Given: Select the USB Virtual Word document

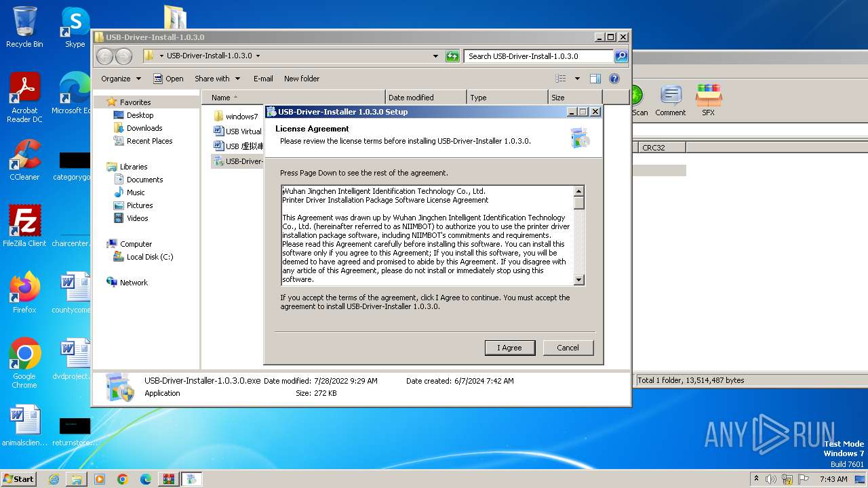Looking at the screenshot, I should tap(237, 131).
